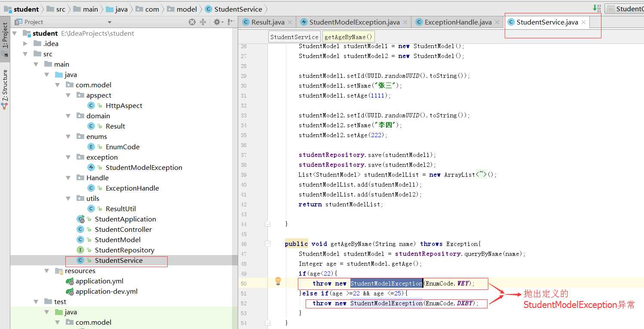Toggle fold marker at line 44
Screen dimensions: 644x329
coord(268,224)
